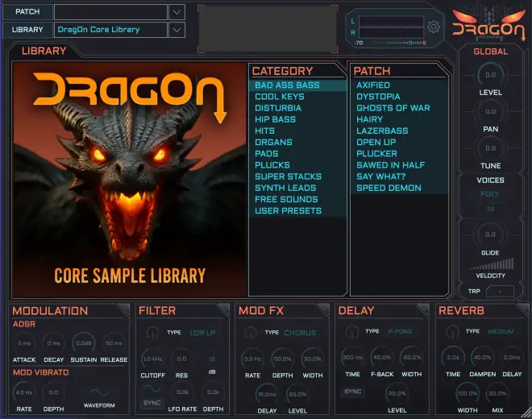Select PADS category
The width and height of the screenshot is (532, 419).
click(x=297, y=154)
